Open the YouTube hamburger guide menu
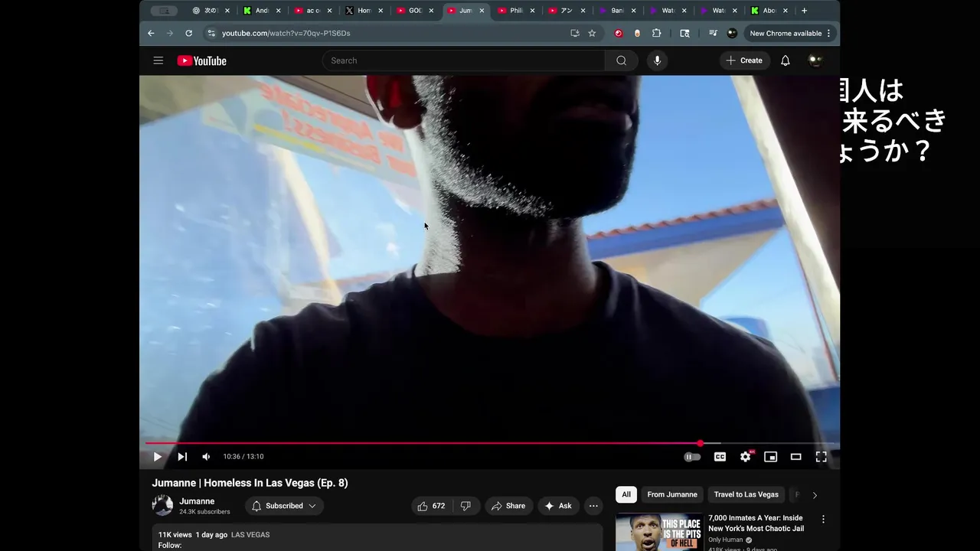The image size is (980, 551). 158,60
